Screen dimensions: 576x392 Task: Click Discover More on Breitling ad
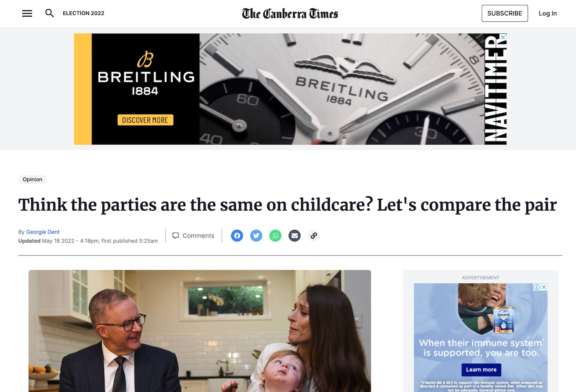(x=145, y=120)
